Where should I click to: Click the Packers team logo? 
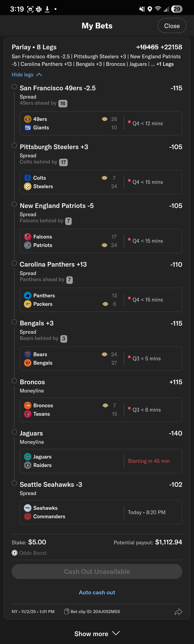(x=28, y=304)
